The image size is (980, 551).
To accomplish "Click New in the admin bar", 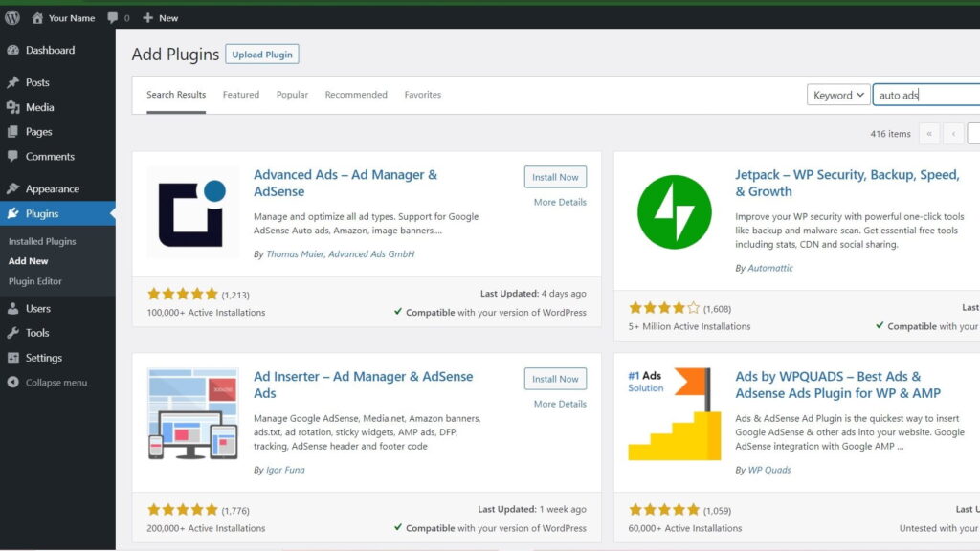I will (168, 18).
